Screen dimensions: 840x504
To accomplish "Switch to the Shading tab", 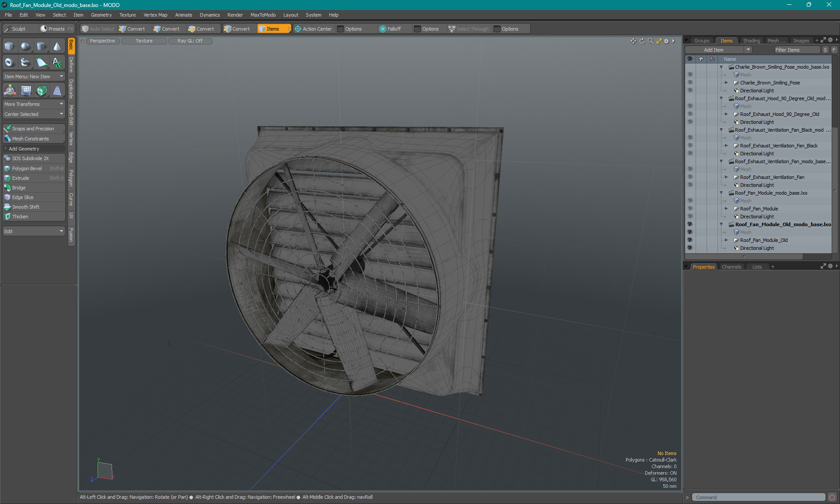I will (751, 41).
